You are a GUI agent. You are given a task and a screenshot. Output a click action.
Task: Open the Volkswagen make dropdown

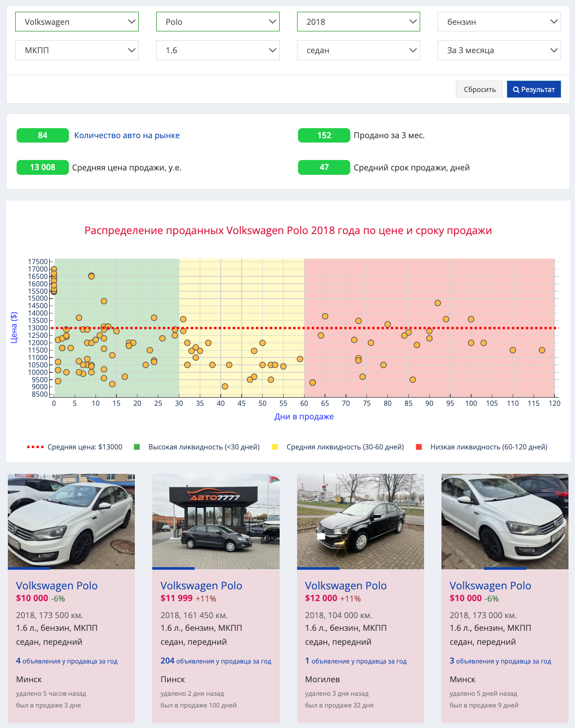point(77,22)
